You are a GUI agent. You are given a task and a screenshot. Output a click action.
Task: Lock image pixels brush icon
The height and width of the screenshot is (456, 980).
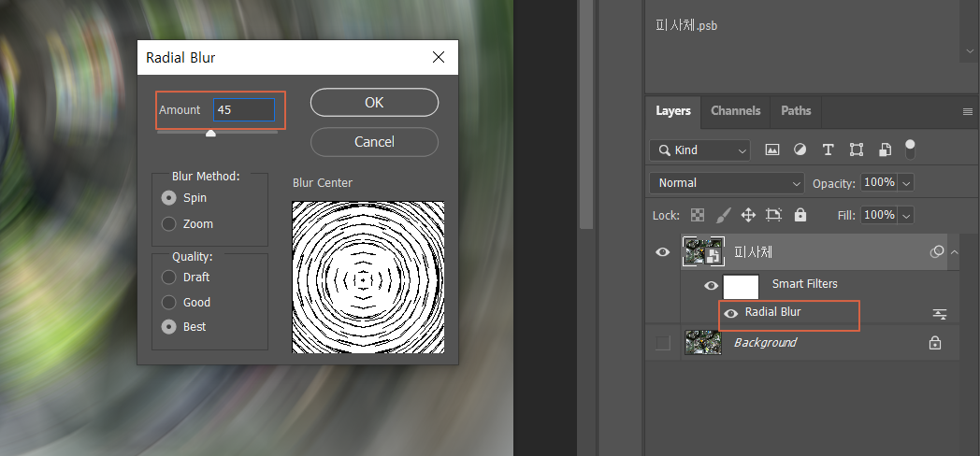[723, 216]
